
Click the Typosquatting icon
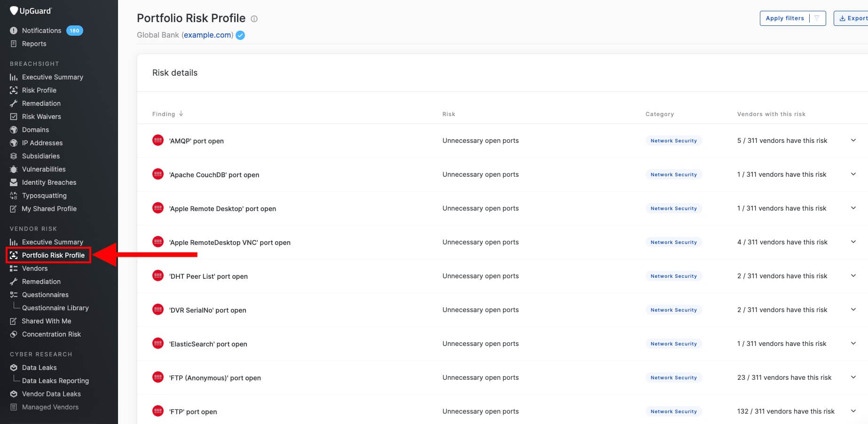point(14,196)
